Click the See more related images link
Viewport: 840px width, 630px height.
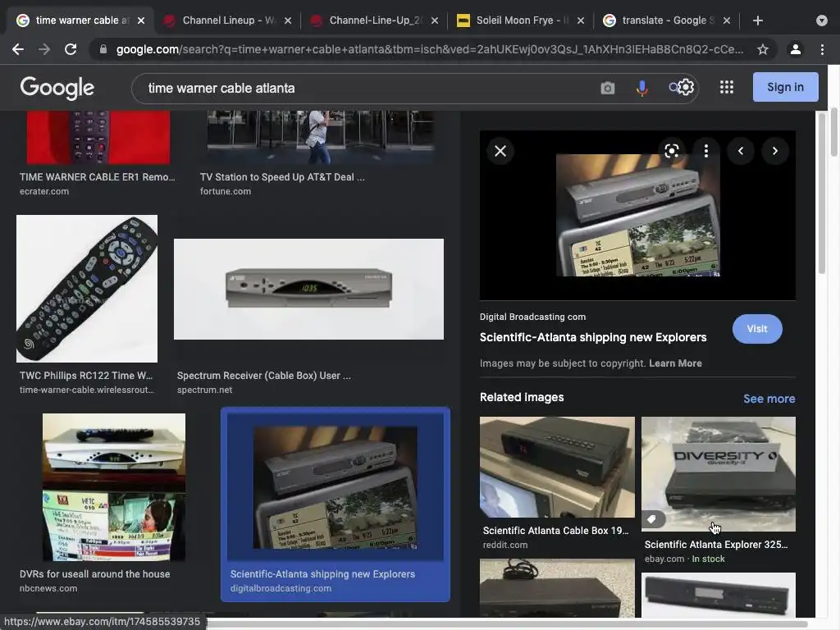click(x=769, y=399)
